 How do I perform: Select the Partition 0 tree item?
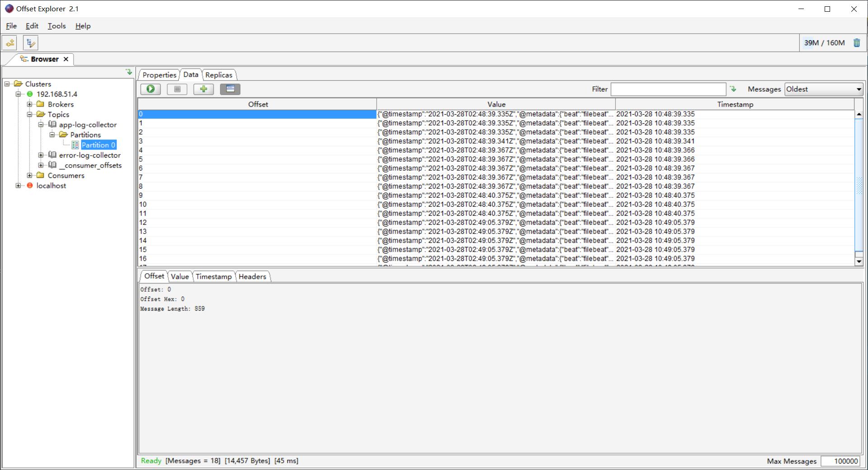coord(98,145)
